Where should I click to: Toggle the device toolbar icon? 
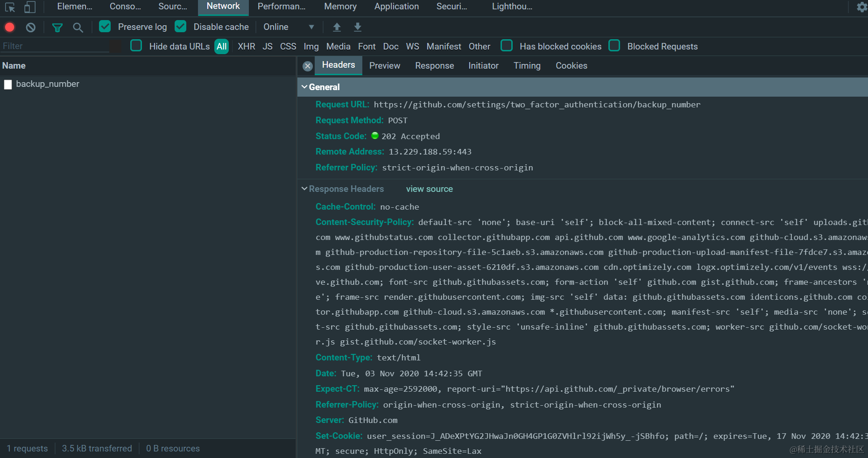click(x=30, y=7)
